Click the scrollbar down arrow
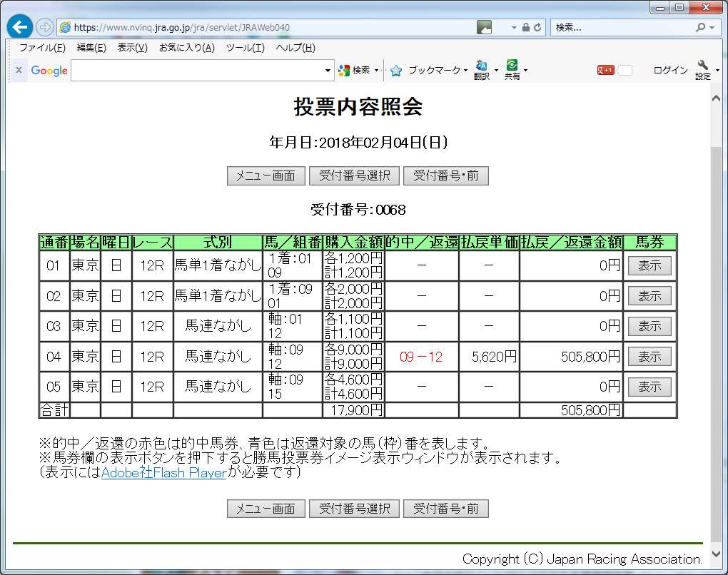This screenshot has height=575, width=728. click(716, 554)
